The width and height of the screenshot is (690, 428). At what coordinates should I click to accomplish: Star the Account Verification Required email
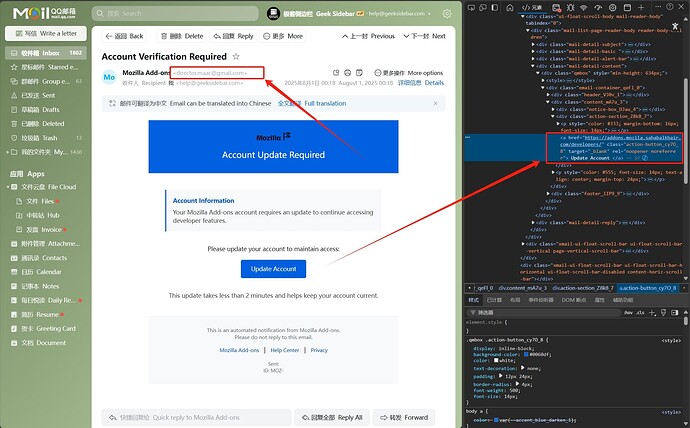(x=236, y=56)
